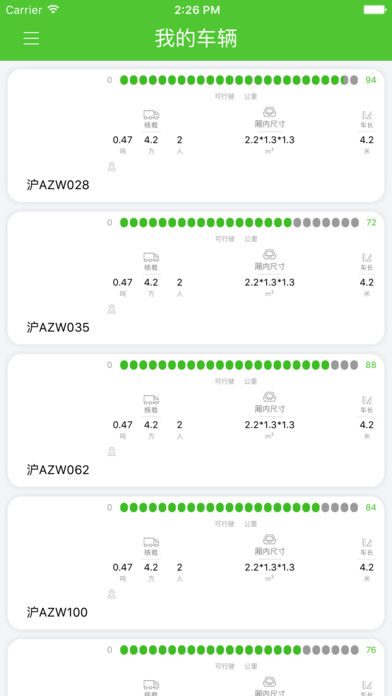
Task: Tap truck load icon on 沪AZW062 card
Action: click(151, 400)
